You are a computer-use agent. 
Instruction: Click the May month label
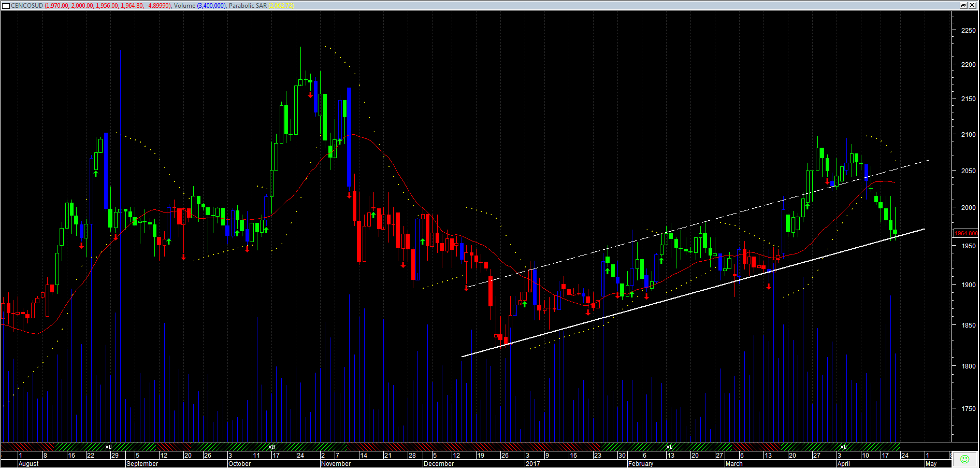tap(931, 464)
